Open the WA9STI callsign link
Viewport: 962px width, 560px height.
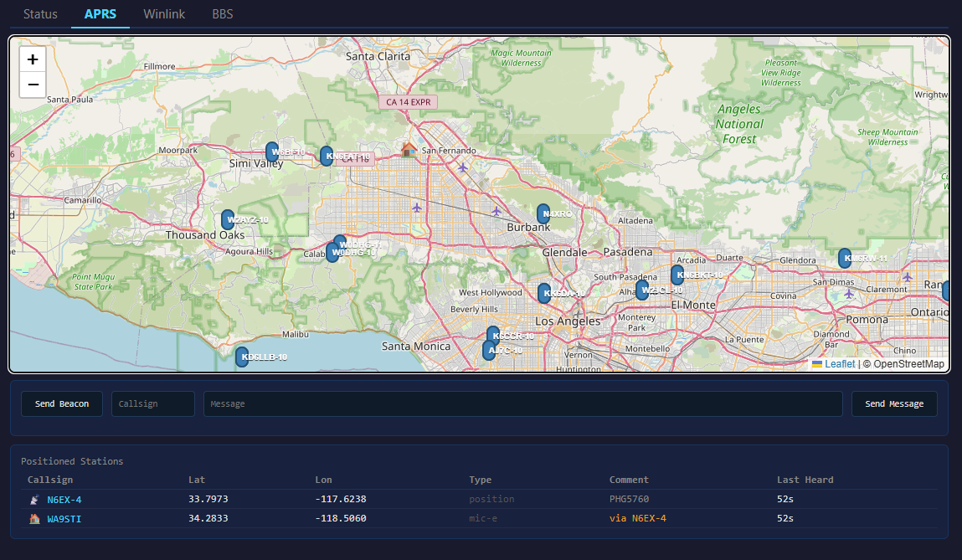64,519
